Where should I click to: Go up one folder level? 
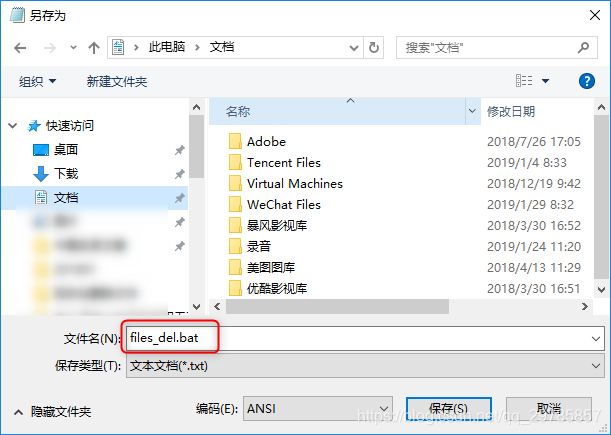[x=94, y=48]
